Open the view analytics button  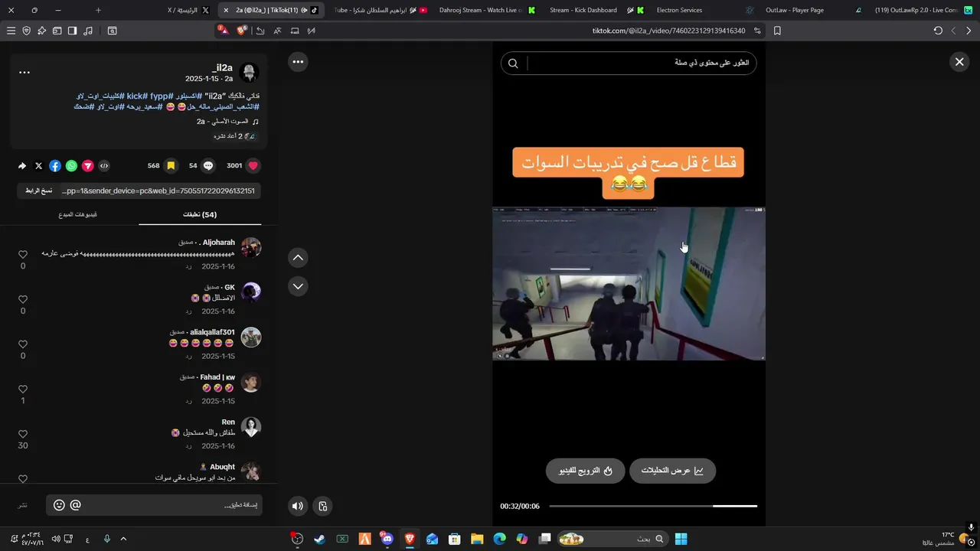[x=672, y=471]
